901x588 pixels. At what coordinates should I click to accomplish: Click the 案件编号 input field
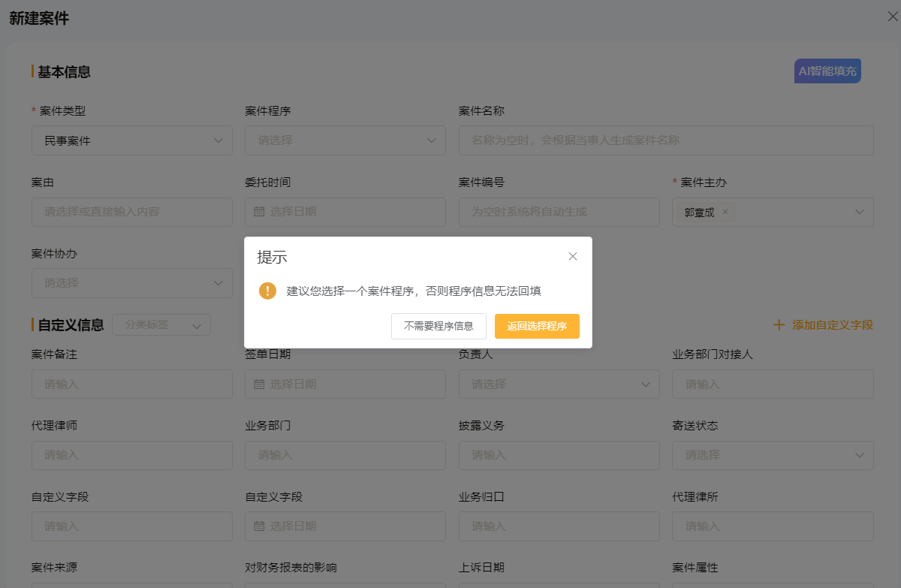click(559, 212)
